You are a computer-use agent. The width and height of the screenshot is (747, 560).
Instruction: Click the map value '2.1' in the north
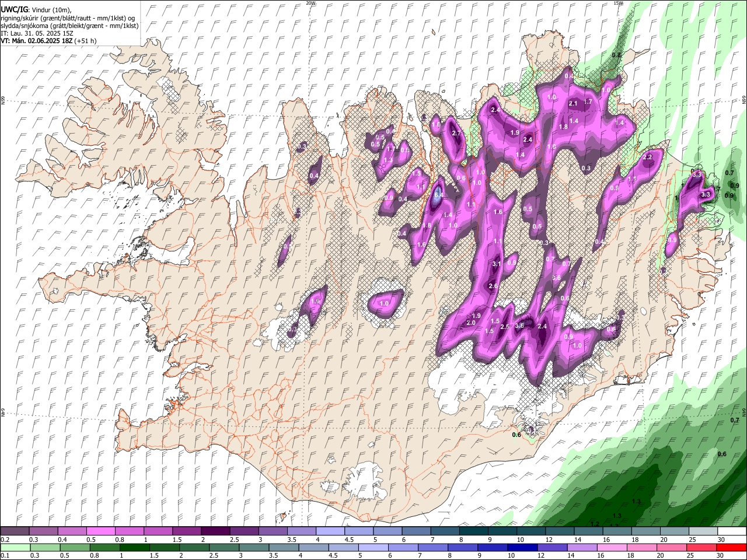(x=573, y=104)
